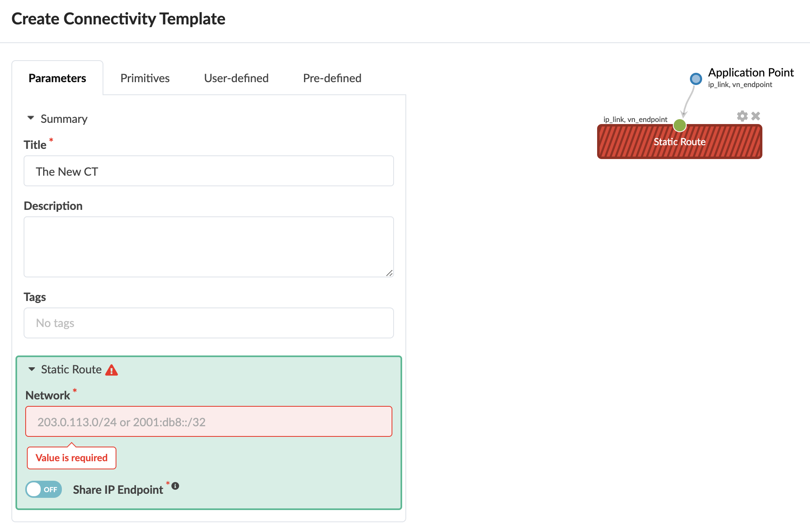The height and width of the screenshot is (532, 810).
Task: Click the blue Application Point circle
Action: coord(696,78)
